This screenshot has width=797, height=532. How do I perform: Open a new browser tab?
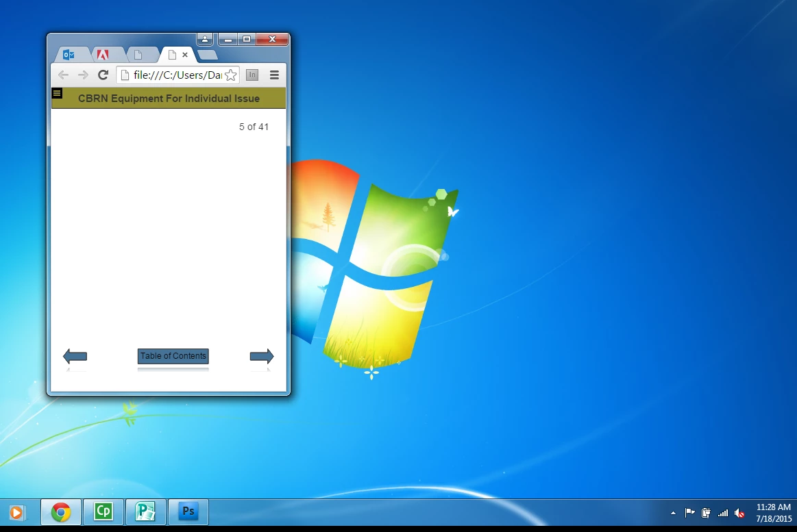pyautogui.click(x=208, y=54)
